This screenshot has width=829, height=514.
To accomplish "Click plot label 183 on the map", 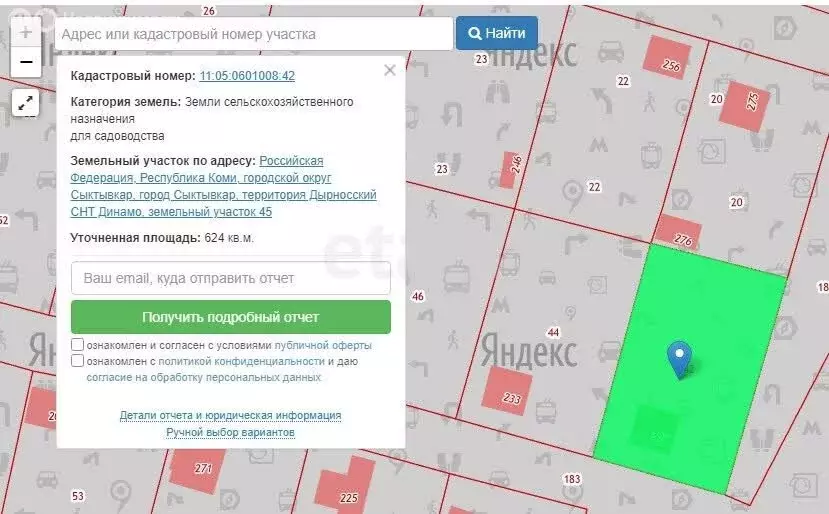I will (572, 479).
